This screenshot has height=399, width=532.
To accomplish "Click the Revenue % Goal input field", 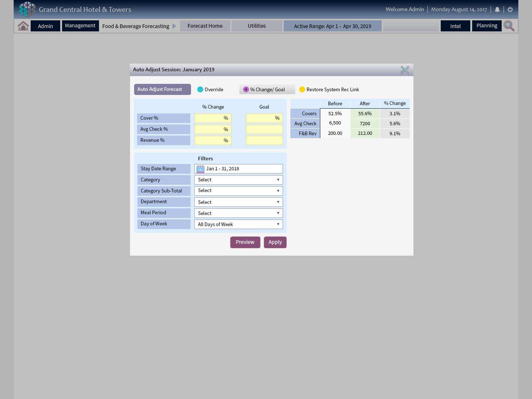I will (264, 140).
